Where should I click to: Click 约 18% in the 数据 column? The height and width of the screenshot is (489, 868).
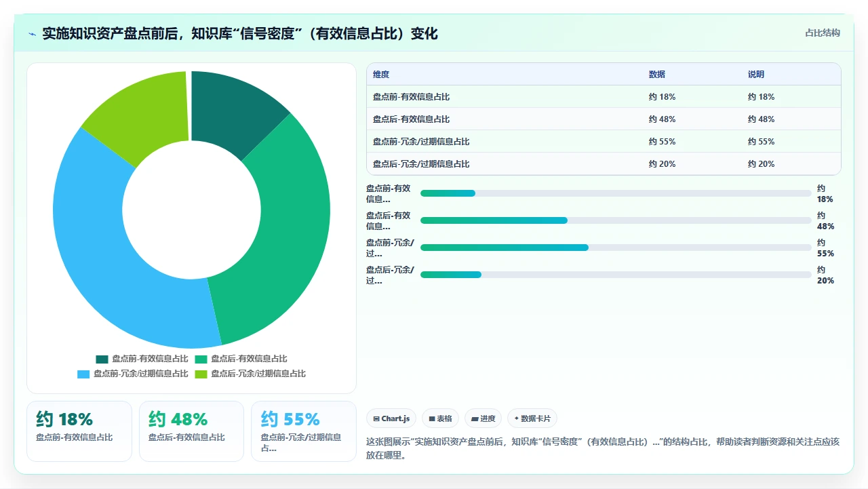point(663,97)
